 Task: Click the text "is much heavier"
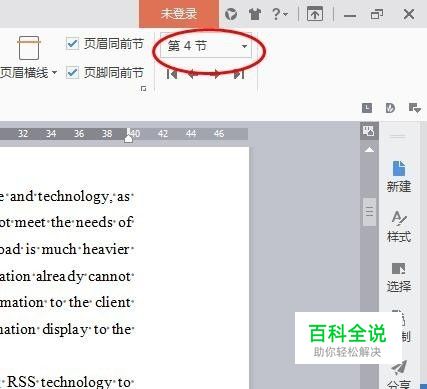click(78, 249)
